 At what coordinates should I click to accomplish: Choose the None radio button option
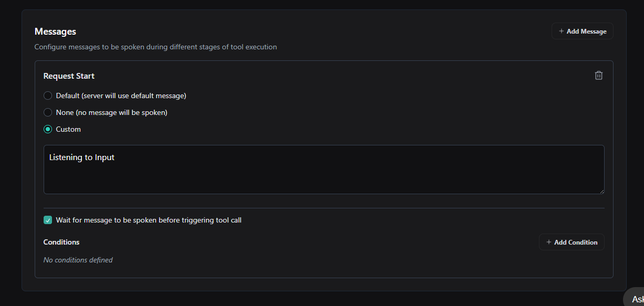point(48,112)
